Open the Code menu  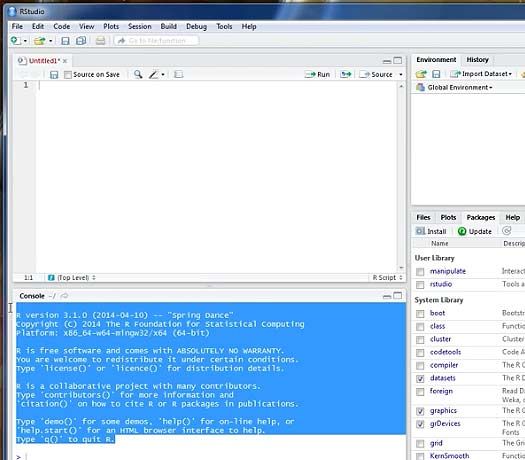click(62, 26)
